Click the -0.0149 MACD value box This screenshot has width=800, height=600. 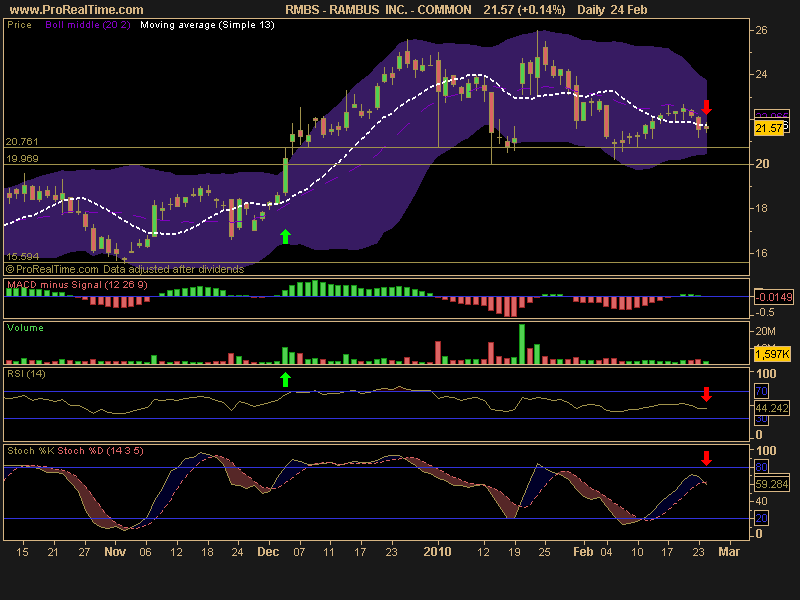[x=773, y=297]
